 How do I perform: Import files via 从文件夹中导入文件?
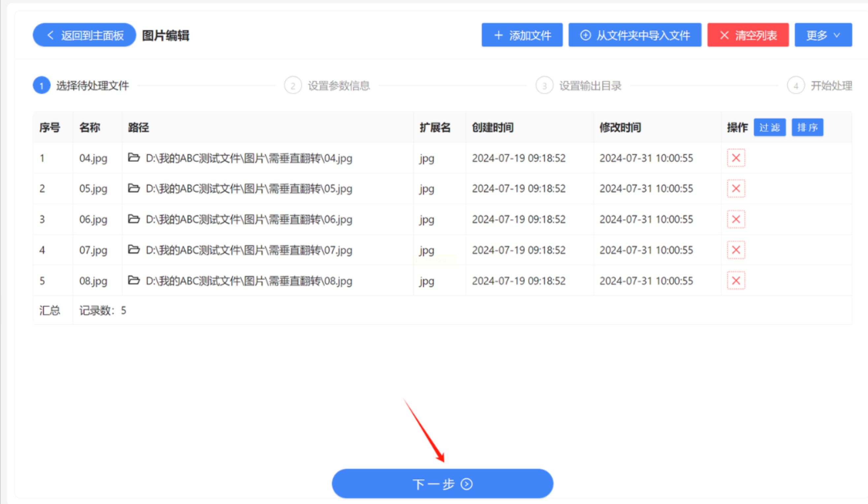tap(634, 35)
